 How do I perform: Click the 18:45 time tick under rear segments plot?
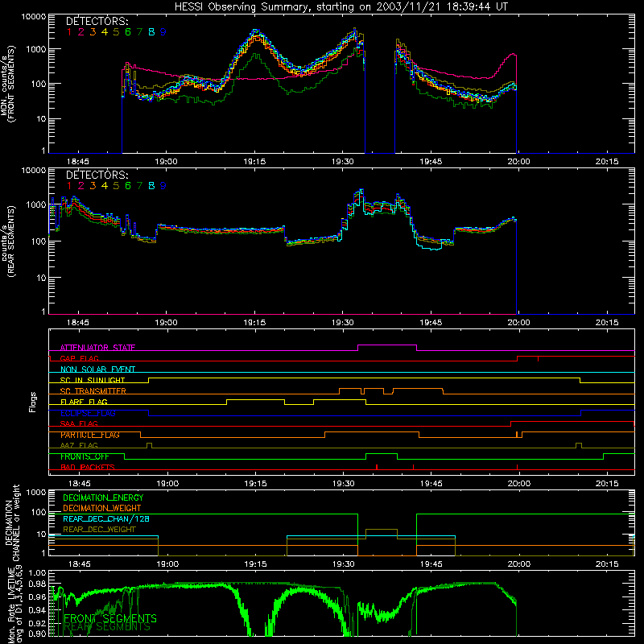[x=78, y=323]
